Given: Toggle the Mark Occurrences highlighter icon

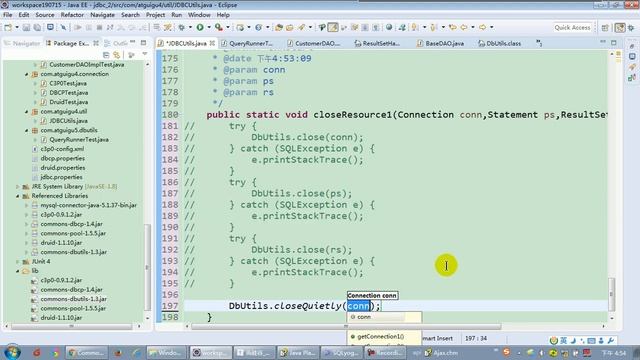Looking at the screenshot, I should tap(333, 27).
